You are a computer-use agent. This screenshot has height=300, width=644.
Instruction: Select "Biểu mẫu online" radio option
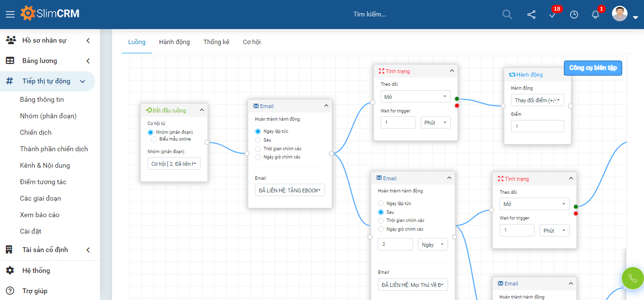coord(154,139)
